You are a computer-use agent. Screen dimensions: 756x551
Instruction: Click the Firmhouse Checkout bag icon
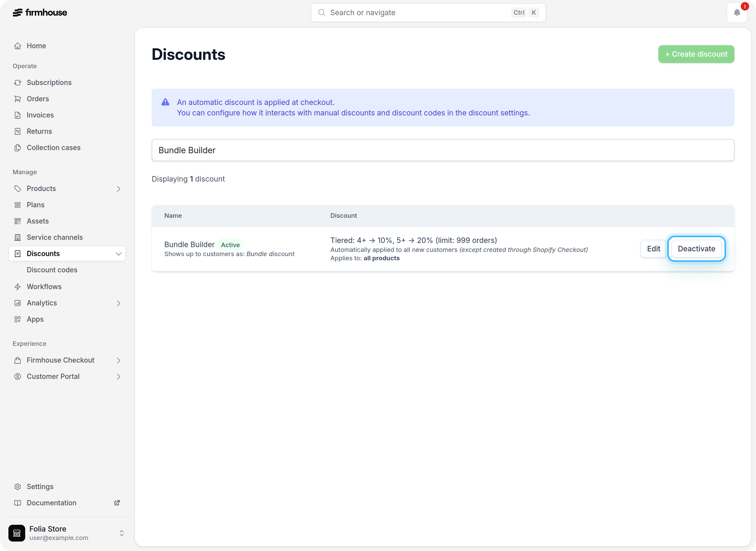pos(18,360)
